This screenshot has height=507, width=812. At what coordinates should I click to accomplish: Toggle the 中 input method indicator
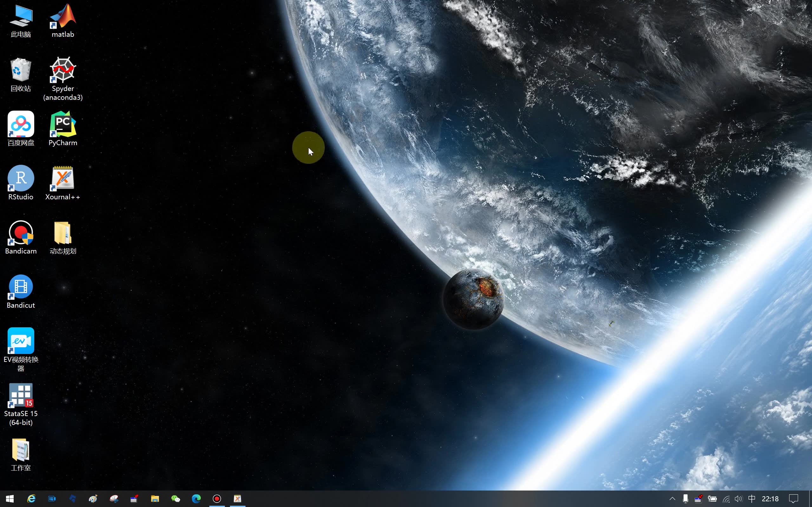point(752,499)
